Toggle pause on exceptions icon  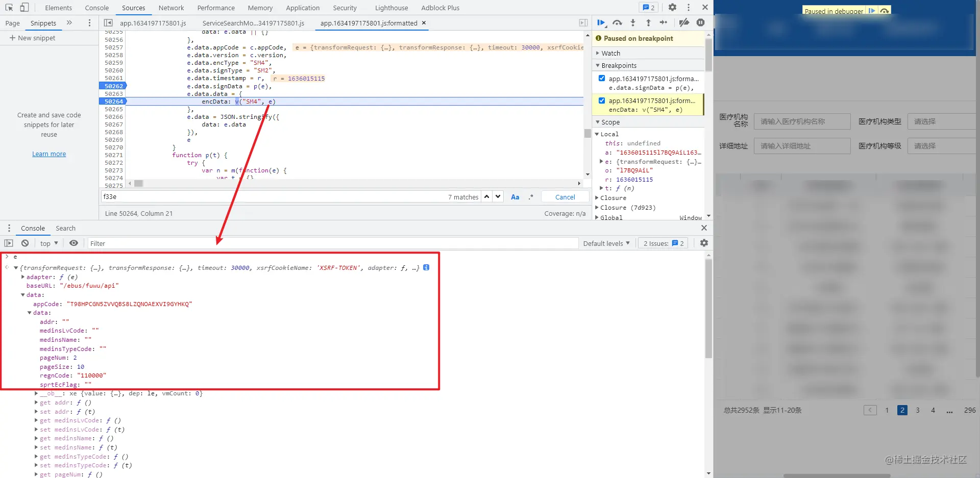point(701,22)
